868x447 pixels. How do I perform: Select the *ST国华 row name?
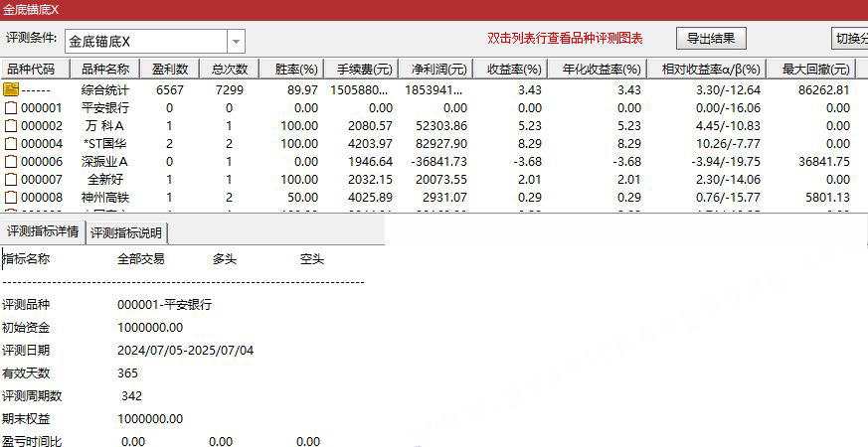105,144
